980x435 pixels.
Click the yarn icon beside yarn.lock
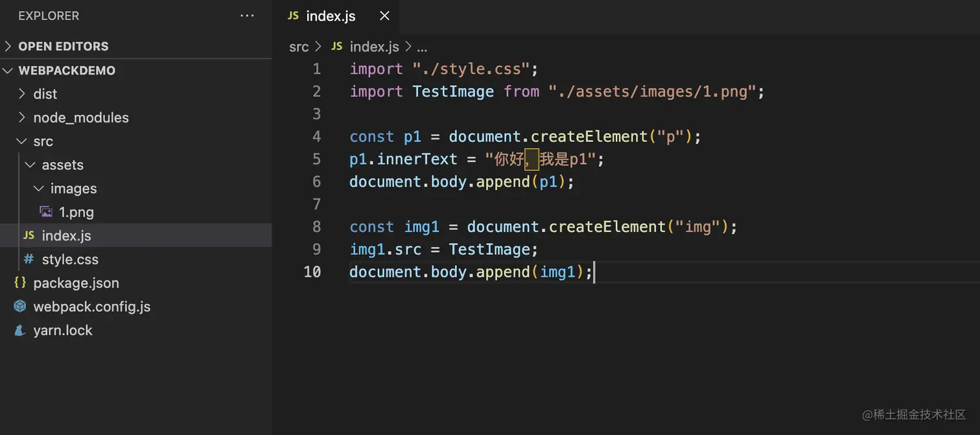pyautogui.click(x=20, y=330)
